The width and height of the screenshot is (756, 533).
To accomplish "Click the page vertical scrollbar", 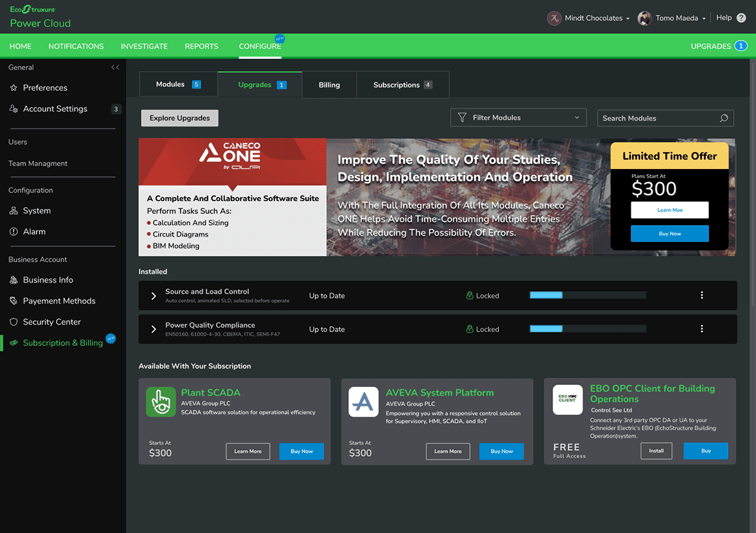I will [753, 183].
